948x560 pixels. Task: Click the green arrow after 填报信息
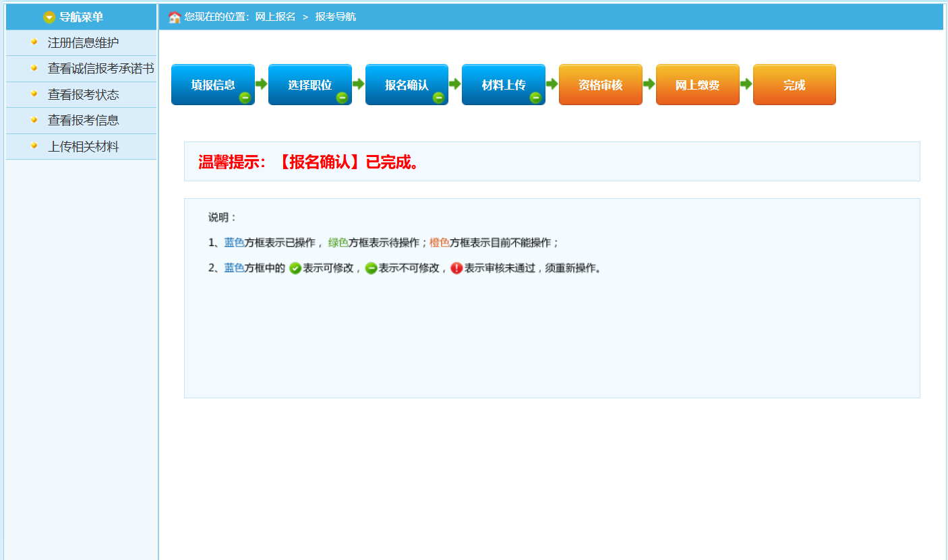262,84
